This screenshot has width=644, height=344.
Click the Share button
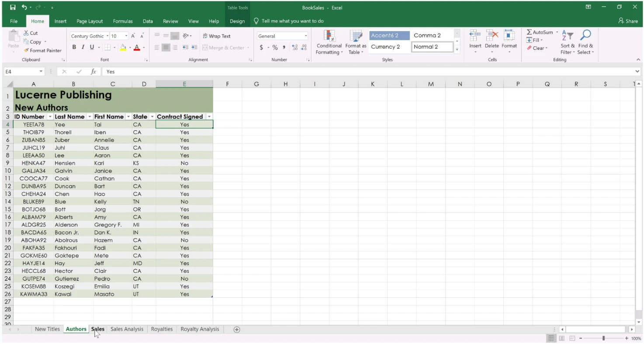point(628,21)
